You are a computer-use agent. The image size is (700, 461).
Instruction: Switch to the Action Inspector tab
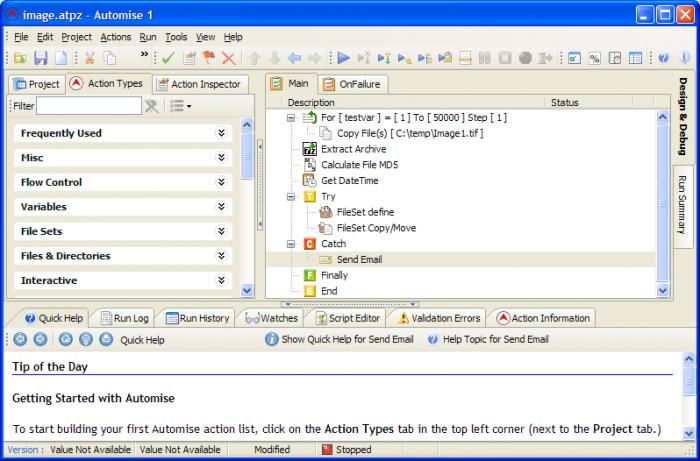(200, 84)
